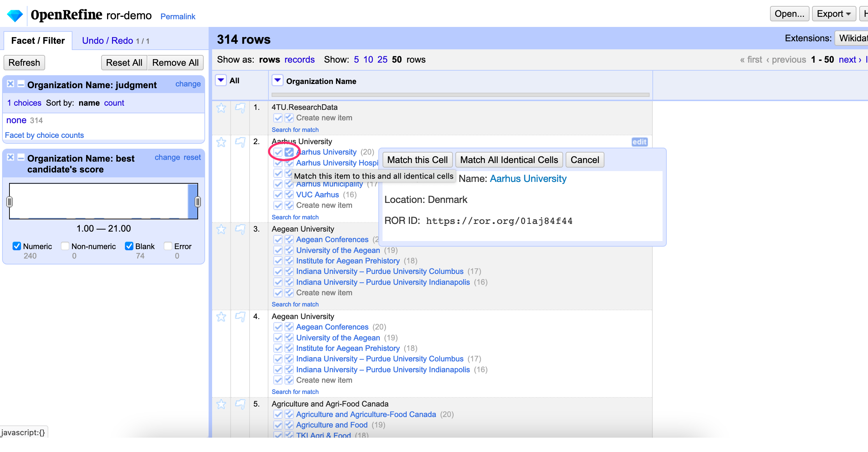This screenshot has height=452, width=868.
Task: Click single match icon for VUC Aarhus
Action: [x=278, y=195]
